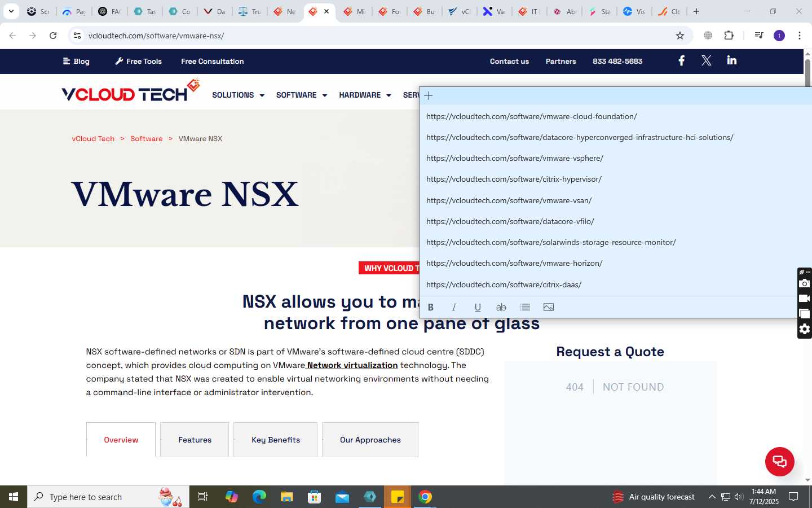Open the X (Twitter) social icon
Image resolution: width=812 pixels, height=508 pixels.
pyautogui.click(x=706, y=60)
